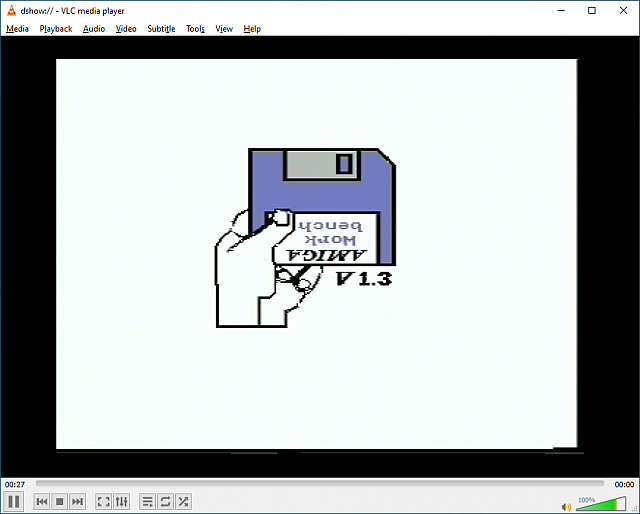Image resolution: width=640 pixels, height=514 pixels.
Task: Toggle loop repeat mode
Action: click(x=166, y=501)
